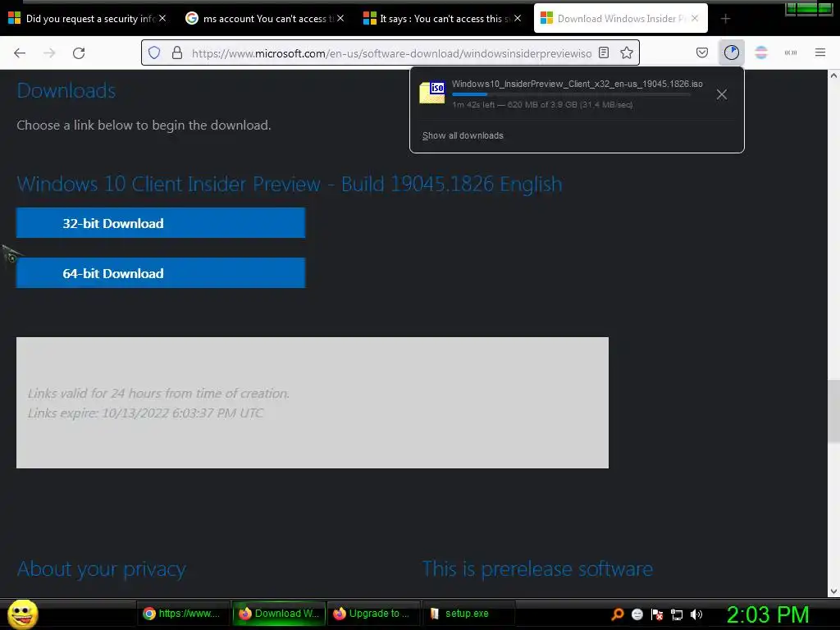Click the flag with red X tray icon

(657, 614)
